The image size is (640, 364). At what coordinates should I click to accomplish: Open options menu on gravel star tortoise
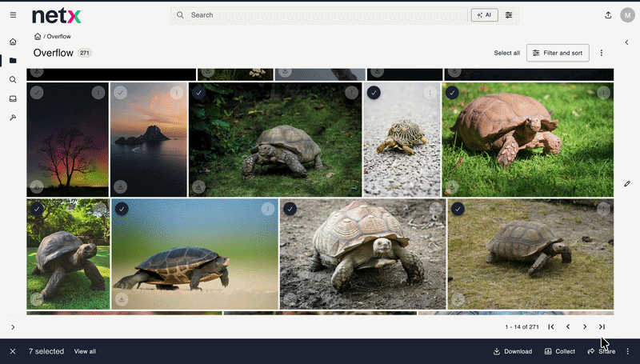(x=430, y=93)
